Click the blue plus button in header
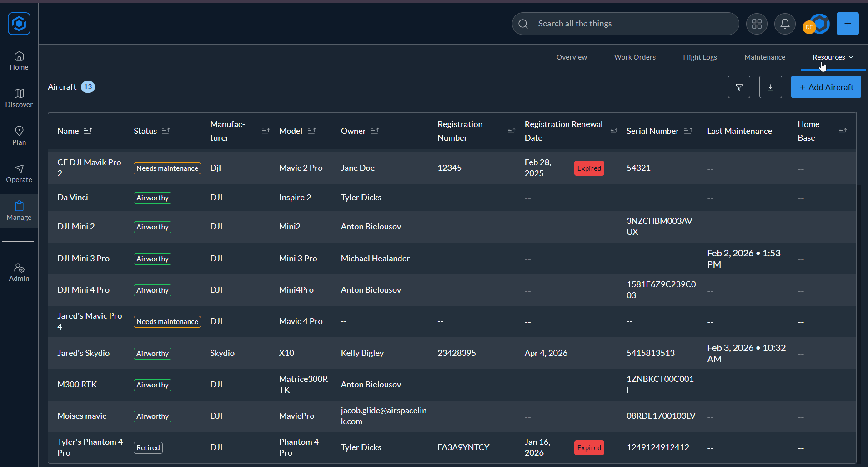This screenshot has height=467, width=868. point(848,24)
